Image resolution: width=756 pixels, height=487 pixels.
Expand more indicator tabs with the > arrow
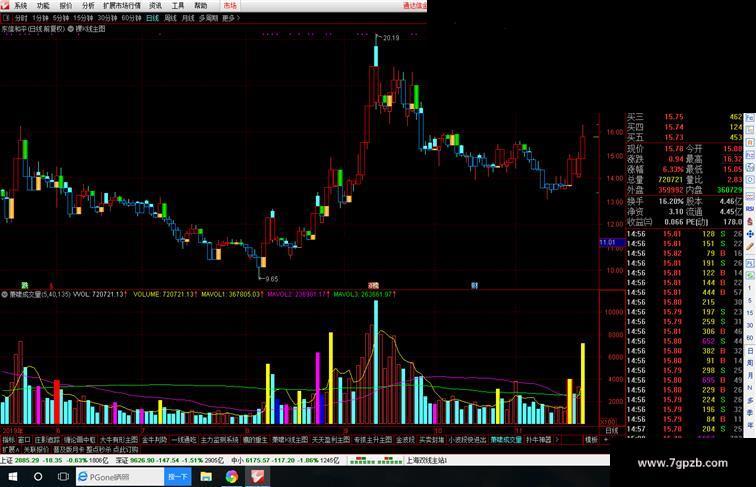tap(557, 440)
